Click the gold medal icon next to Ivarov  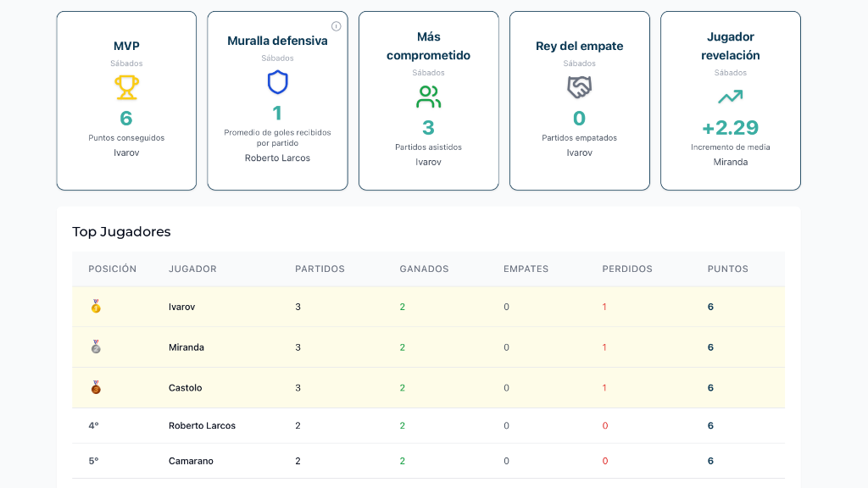point(96,307)
